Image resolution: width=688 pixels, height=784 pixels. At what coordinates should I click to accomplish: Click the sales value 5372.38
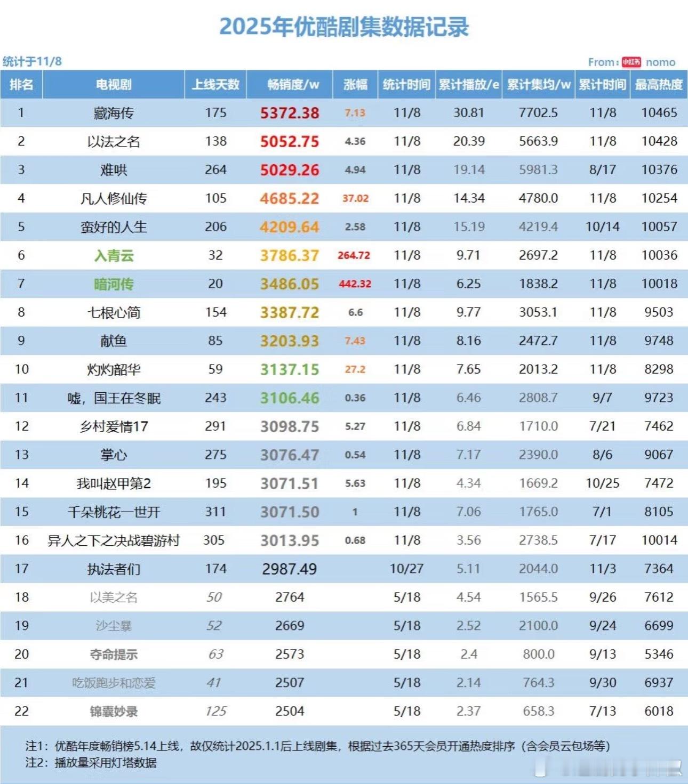(x=290, y=113)
